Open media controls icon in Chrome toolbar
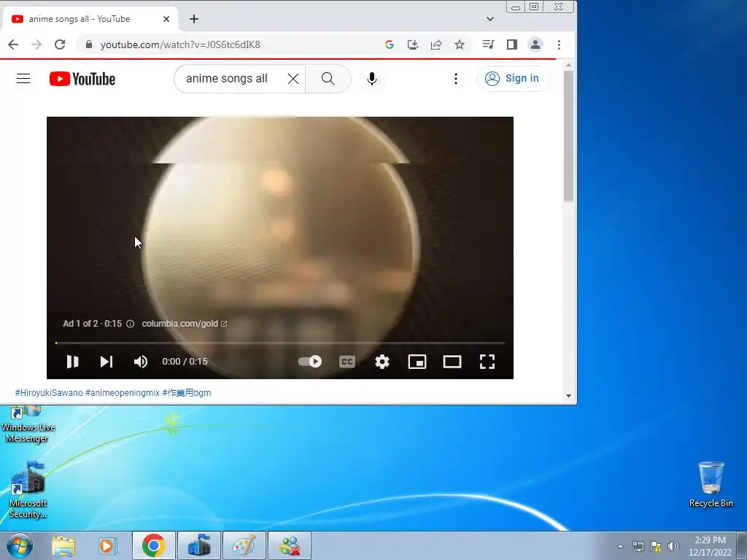This screenshot has height=560, width=747. [x=488, y=44]
